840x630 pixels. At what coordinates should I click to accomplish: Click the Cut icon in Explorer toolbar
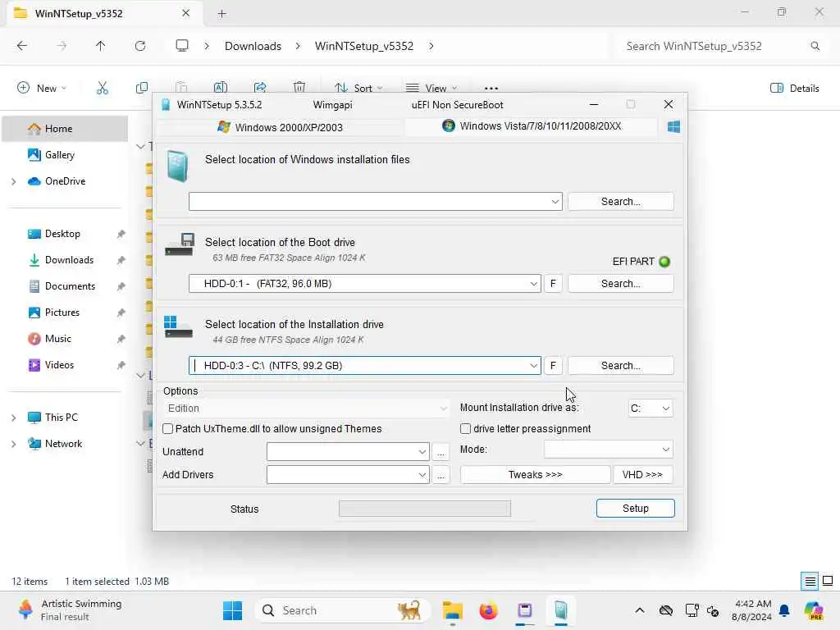[x=103, y=88]
